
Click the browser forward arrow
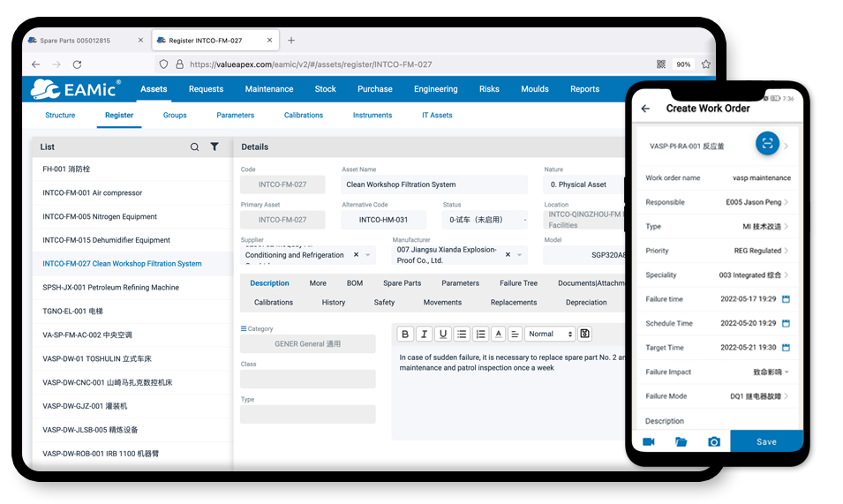coord(56,64)
